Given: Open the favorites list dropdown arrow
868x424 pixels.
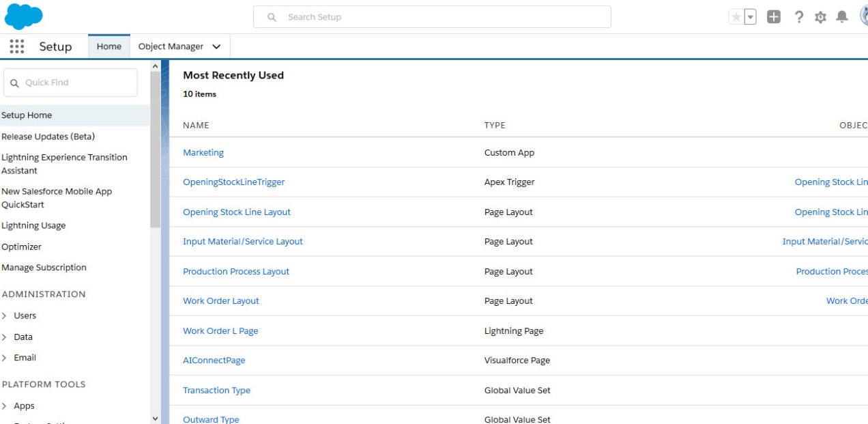Looking at the screenshot, I should tap(750, 17).
